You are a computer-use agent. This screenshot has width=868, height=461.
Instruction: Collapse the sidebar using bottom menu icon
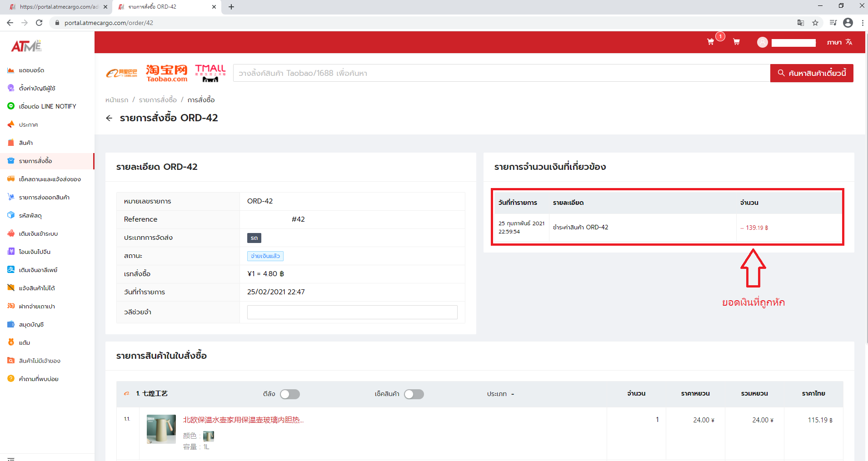pyautogui.click(x=11, y=458)
